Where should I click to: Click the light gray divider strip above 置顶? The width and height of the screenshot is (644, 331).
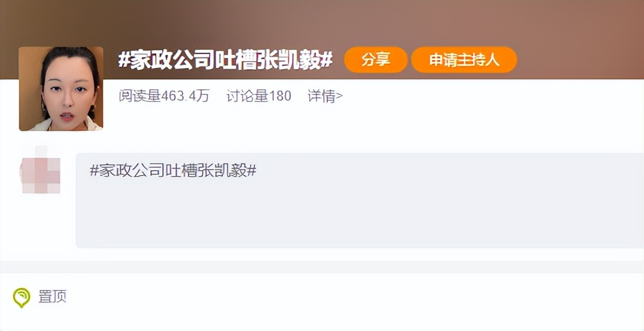[322, 266]
